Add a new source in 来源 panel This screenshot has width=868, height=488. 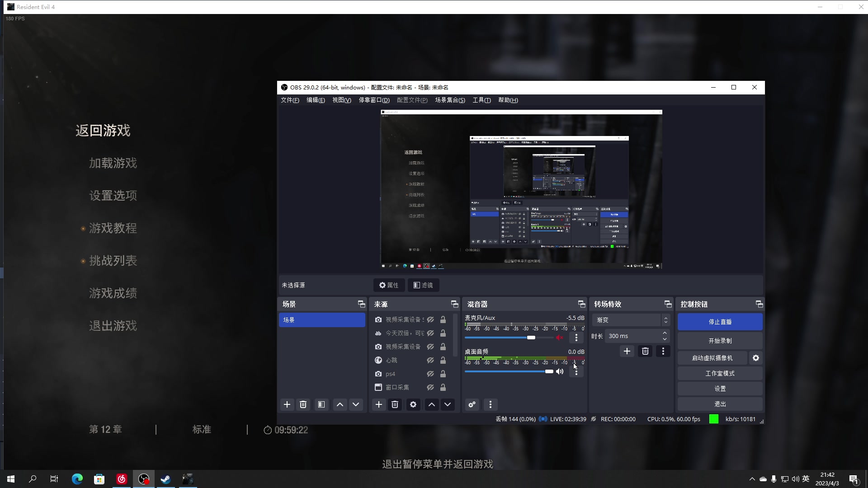coord(379,404)
